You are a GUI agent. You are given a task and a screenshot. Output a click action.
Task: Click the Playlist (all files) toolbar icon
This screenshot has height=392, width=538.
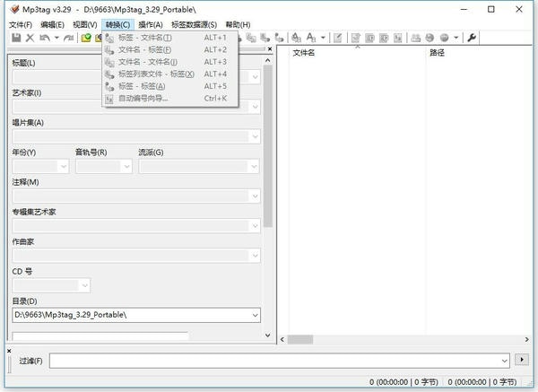coord(384,38)
